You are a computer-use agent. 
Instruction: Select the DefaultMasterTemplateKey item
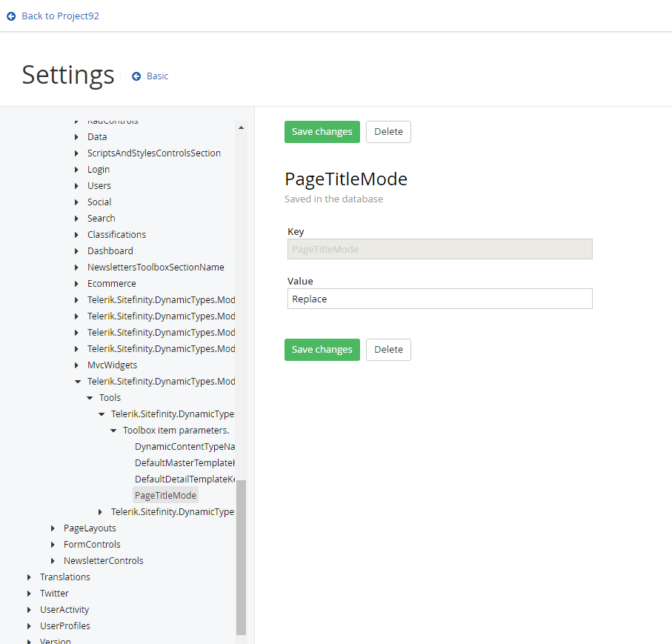click(x=184, y=463)
